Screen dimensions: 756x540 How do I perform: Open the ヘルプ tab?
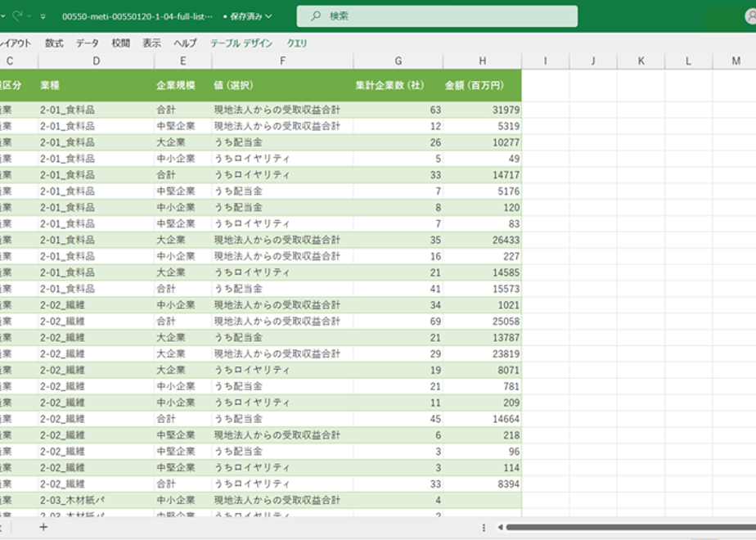(x=186, y=43)
